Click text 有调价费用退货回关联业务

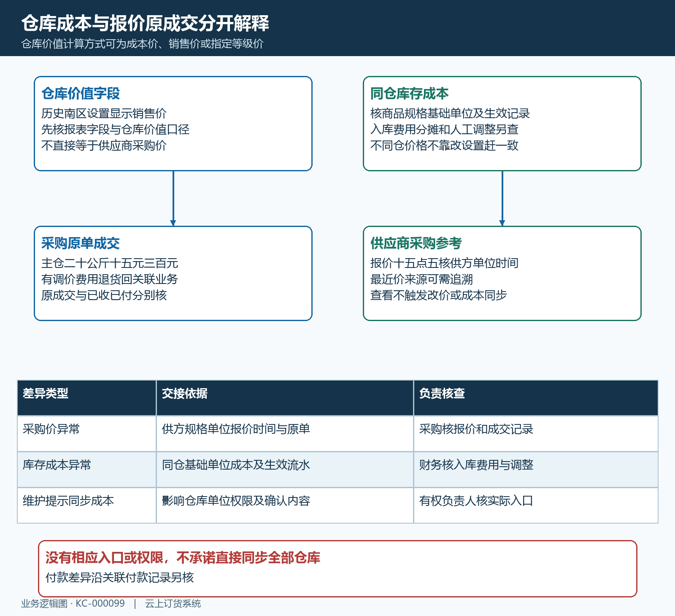click(x=110, y=279)
